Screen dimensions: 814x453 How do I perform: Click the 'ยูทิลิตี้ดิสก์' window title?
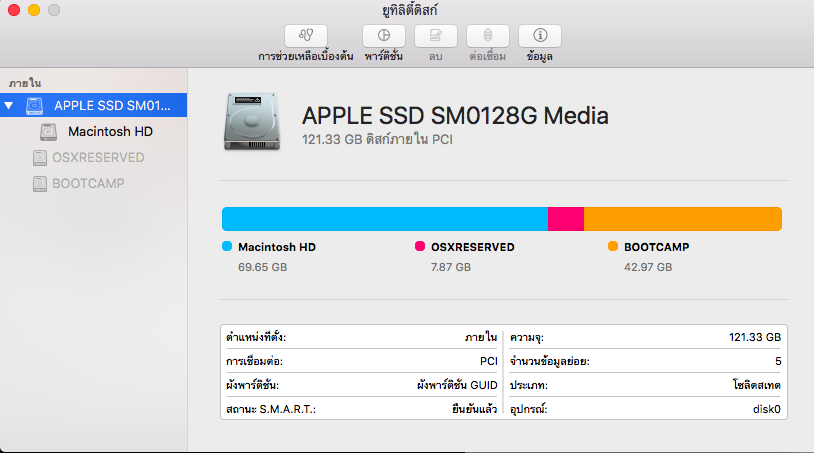tap(410, 10)
